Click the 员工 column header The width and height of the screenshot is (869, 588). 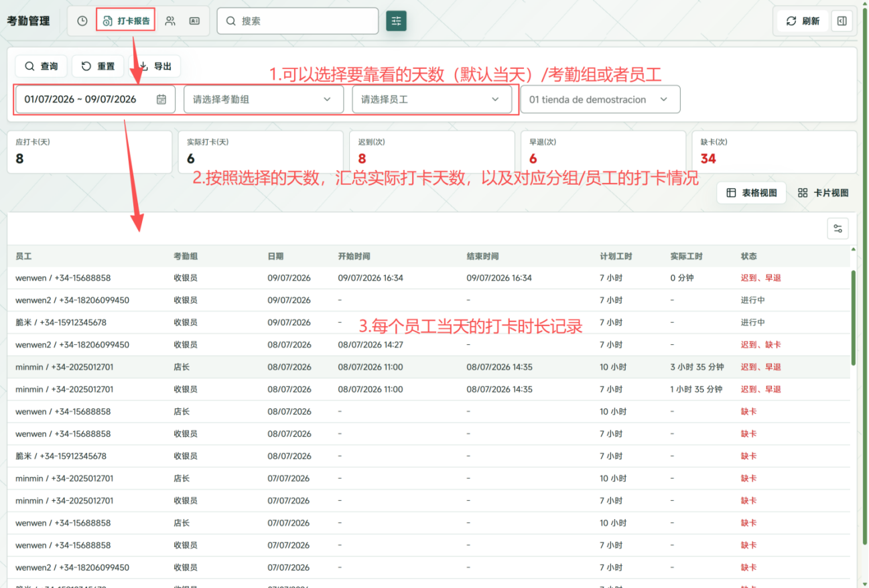(23, 256)
